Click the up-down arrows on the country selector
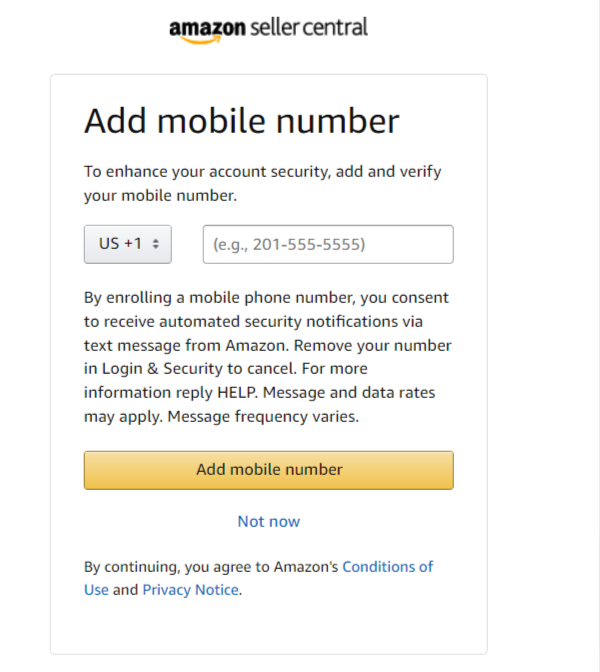This screenshot has width=600, height=672. (x=156, y=244)
